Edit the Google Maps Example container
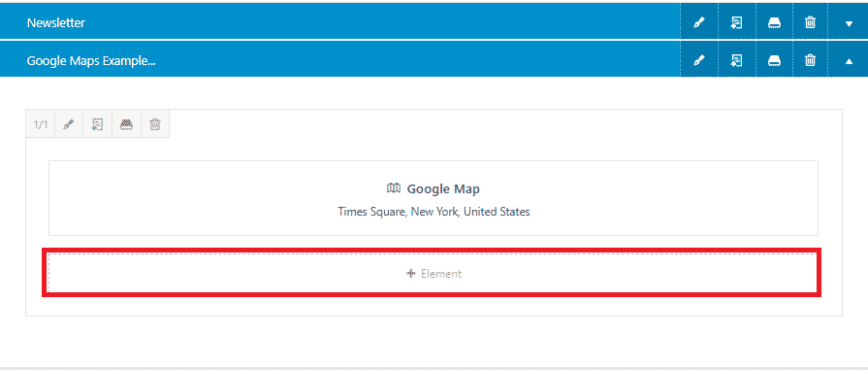Image resolution: width=868 pixels, height=370 pixels. click(699, 60)
